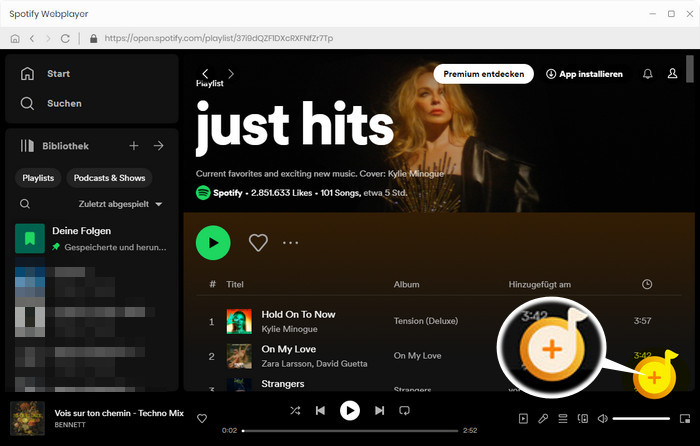Click browser back arrow in address bar
This screenshot has height=446, width=700.
[x=32, y=38]
